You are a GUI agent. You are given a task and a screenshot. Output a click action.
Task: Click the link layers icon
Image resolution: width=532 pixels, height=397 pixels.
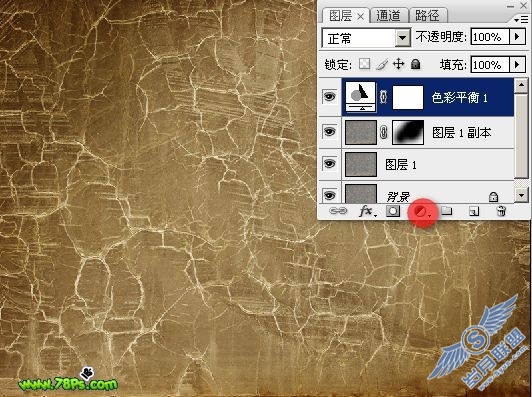[x=338, y=211]
